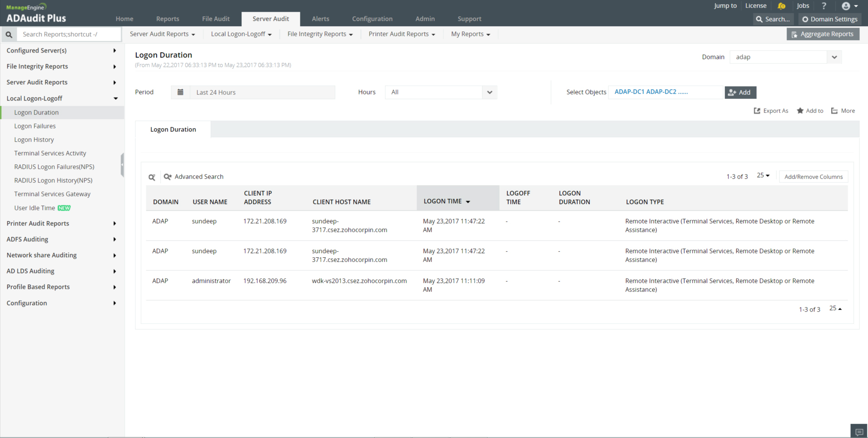Click the Export As icon
868x438 pixels.
[757, 111]
